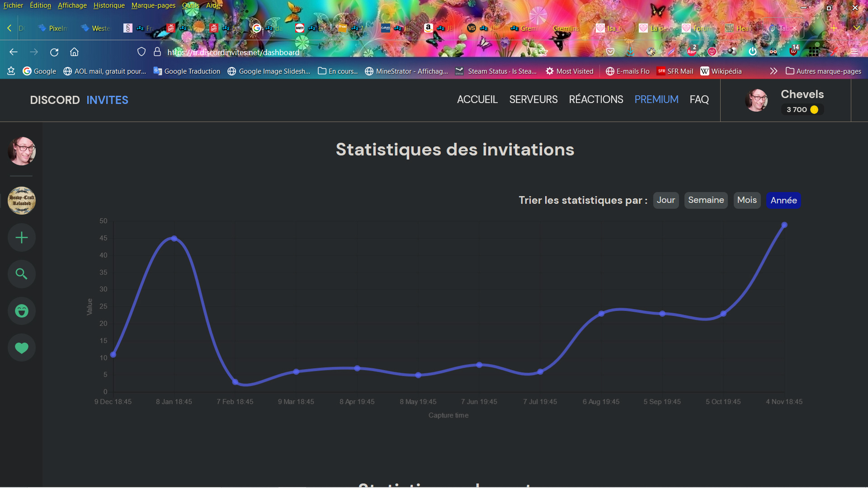Open the downloads arrow icon
Screen dimensions: 868x488
point(630,52)
